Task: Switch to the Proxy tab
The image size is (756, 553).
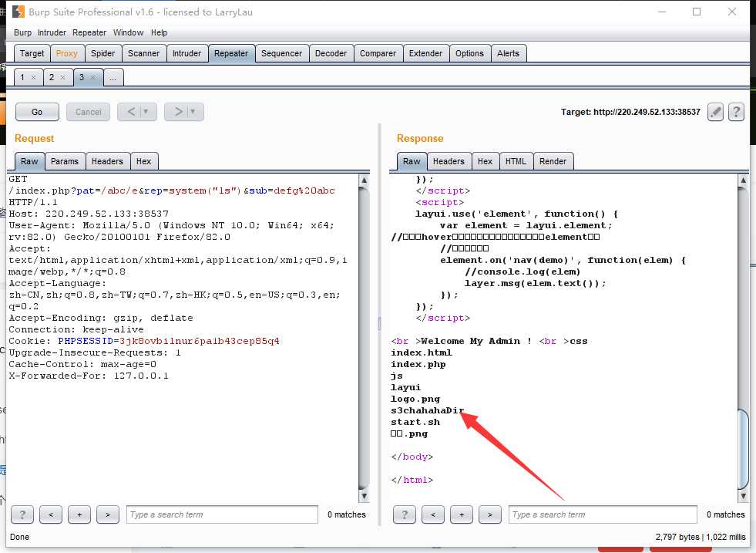Action: click(66, 53)
